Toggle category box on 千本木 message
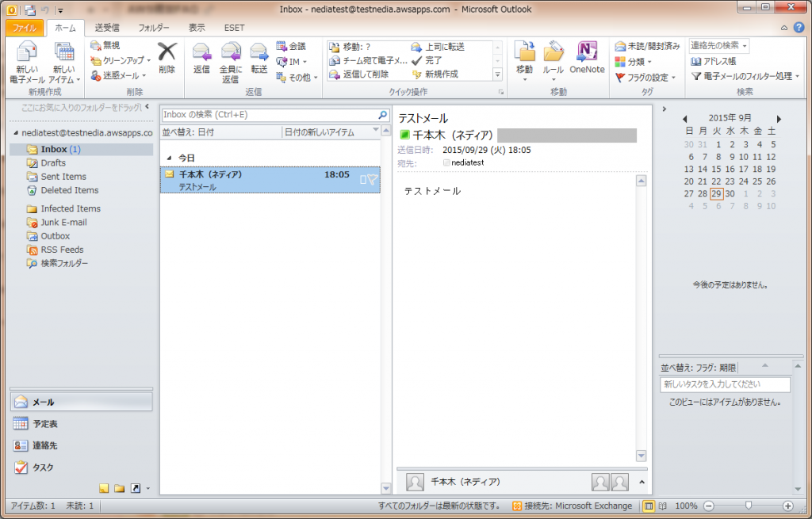The image size is (812, 519). tap(363, 180)
